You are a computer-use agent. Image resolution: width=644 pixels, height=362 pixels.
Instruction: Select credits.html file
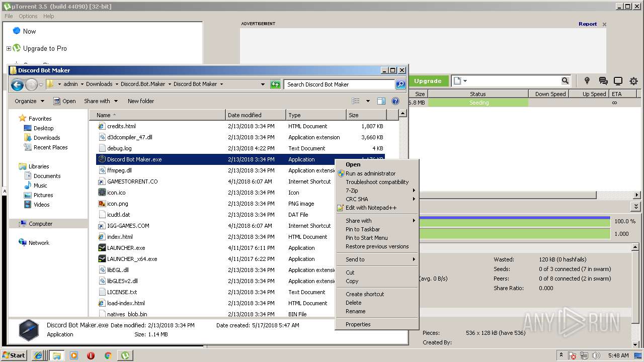pos(121,126)
